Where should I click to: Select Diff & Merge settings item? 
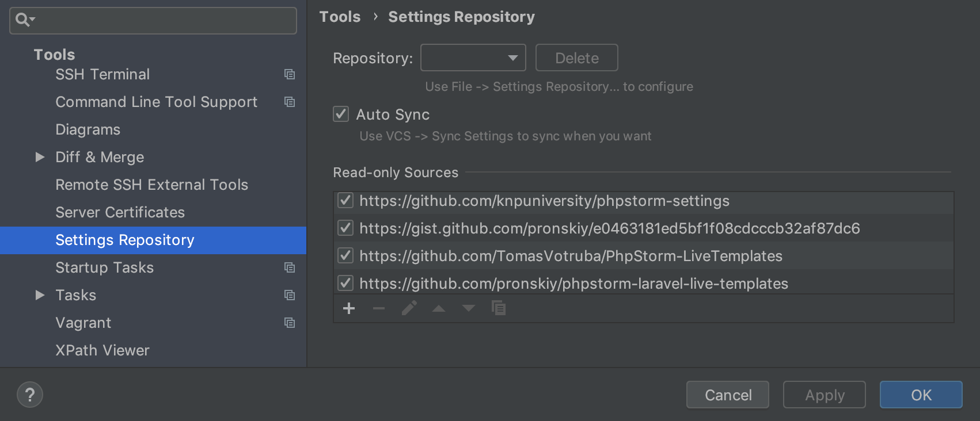click(x=100, y=157)
